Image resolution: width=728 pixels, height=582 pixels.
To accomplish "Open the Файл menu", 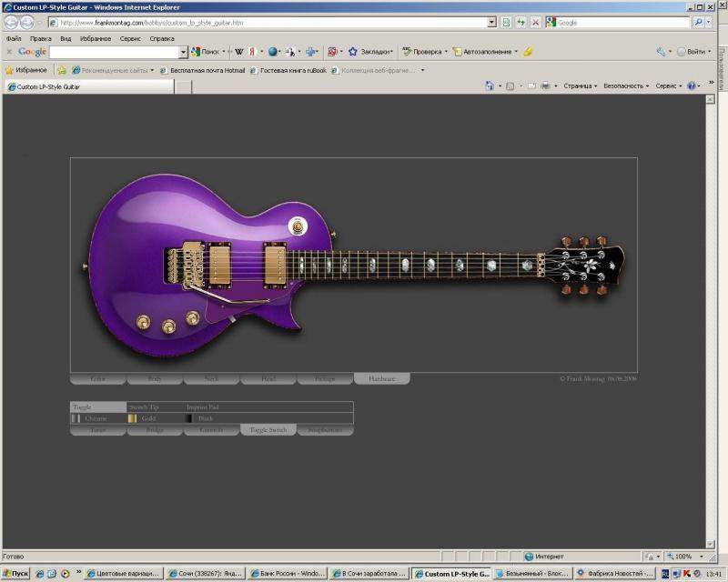I will coord(14,39).
